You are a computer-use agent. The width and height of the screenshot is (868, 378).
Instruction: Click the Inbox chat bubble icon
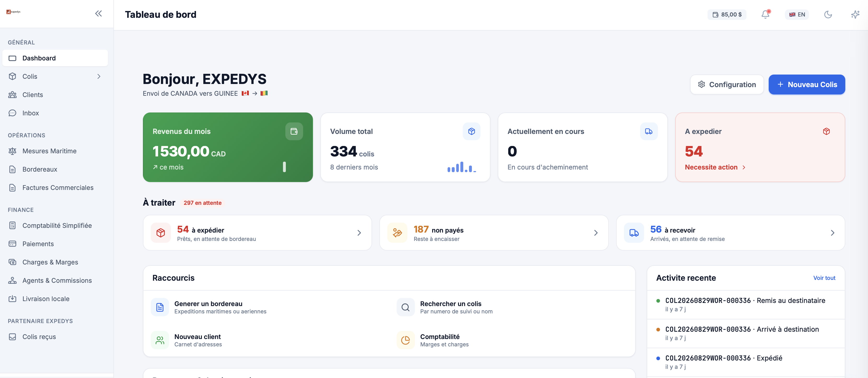click(13, 113)
